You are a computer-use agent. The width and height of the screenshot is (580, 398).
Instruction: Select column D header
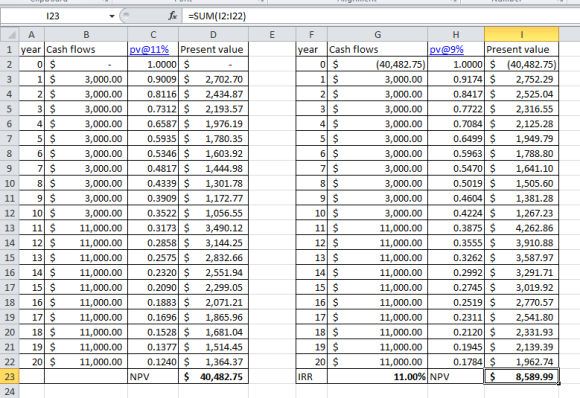click(x=213, y=35)
